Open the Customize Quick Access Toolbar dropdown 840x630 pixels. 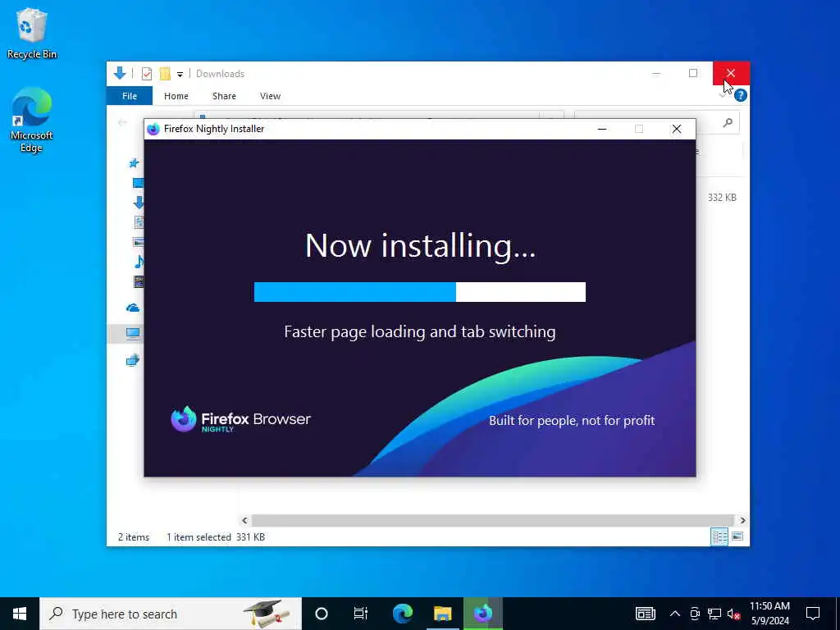coord(180,74)
